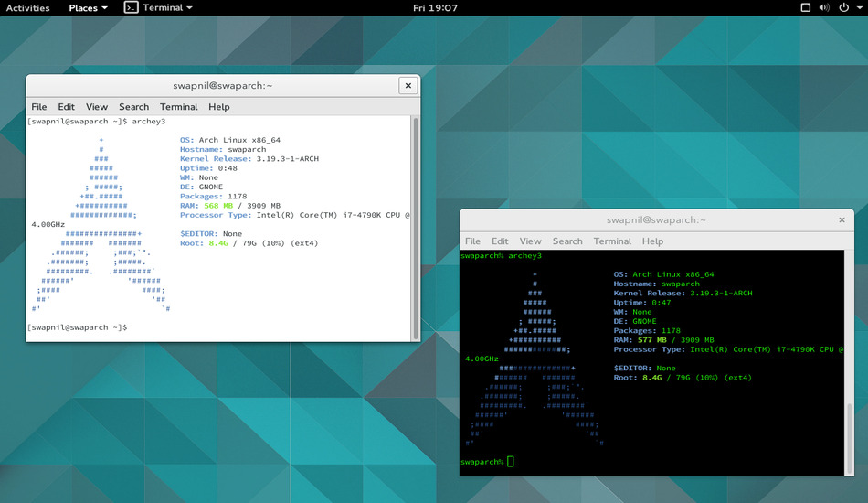Open the Activities overview
This screenshot has width=868, height=503.
tap(27, 7)
